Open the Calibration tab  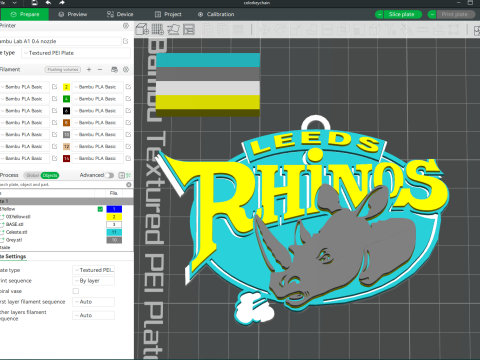216,14
